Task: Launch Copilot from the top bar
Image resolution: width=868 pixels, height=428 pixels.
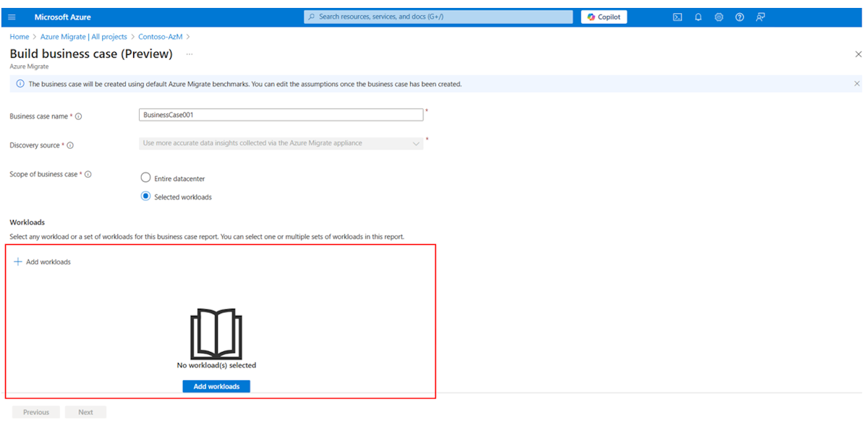Action: (x=603, y=16)
